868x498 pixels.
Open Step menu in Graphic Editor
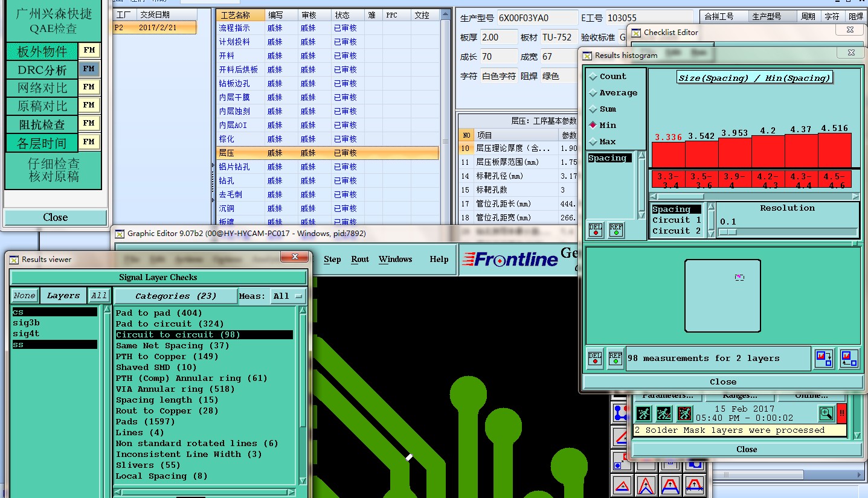(x=332, y=260)
